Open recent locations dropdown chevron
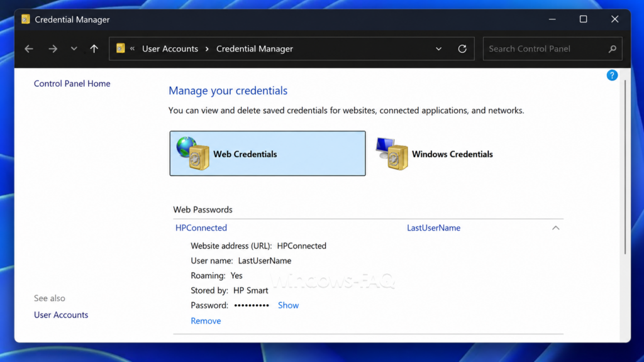Image resolution: width=644 pixels, height=362 pixels. pyautogui.click(x=74, y=48)
